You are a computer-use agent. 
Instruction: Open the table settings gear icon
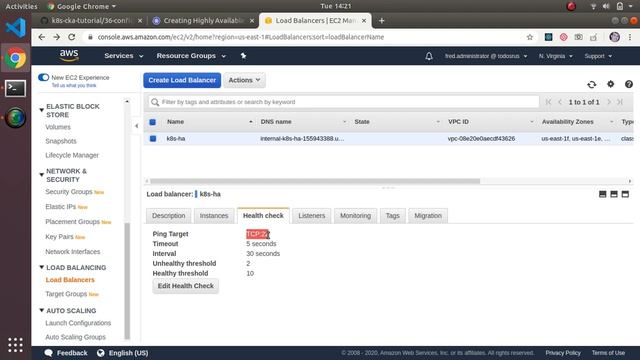(610, 84)
